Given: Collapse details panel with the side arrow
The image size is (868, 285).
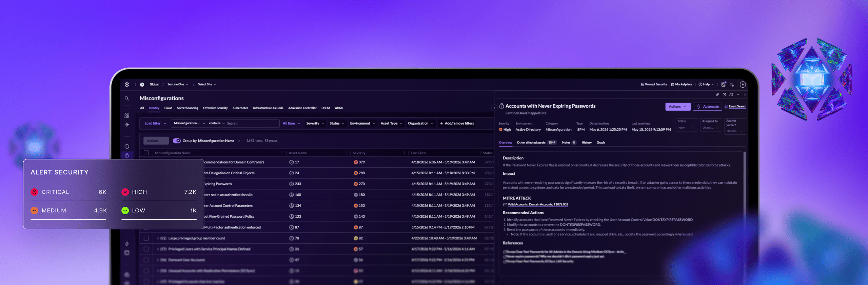Looking at the screenshot, I should click(x=494, y=108).
